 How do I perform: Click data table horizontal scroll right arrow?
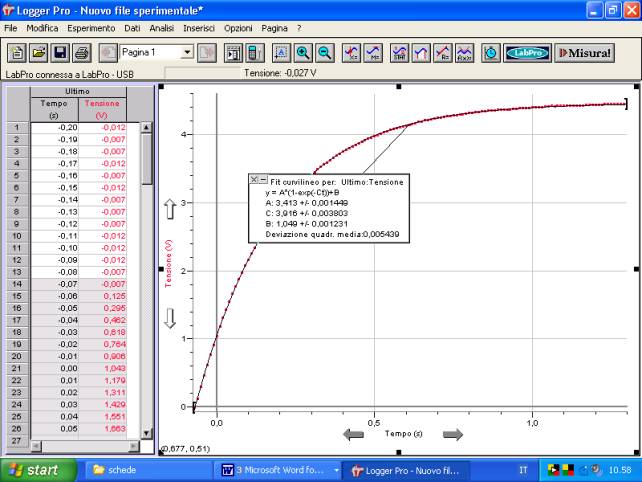tap(134, 446)
